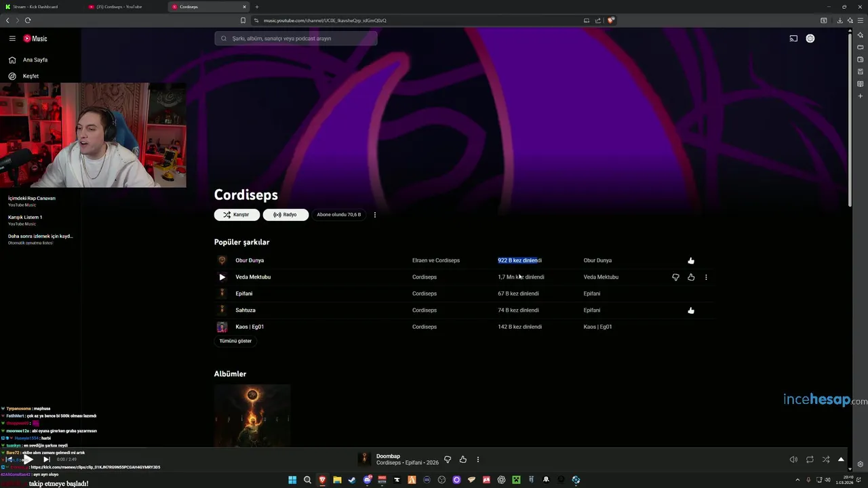Image resolution: width=868 pixels, height=488 pixels.
Task: Open Epifani song in popular list
Action: click(244, 293)
